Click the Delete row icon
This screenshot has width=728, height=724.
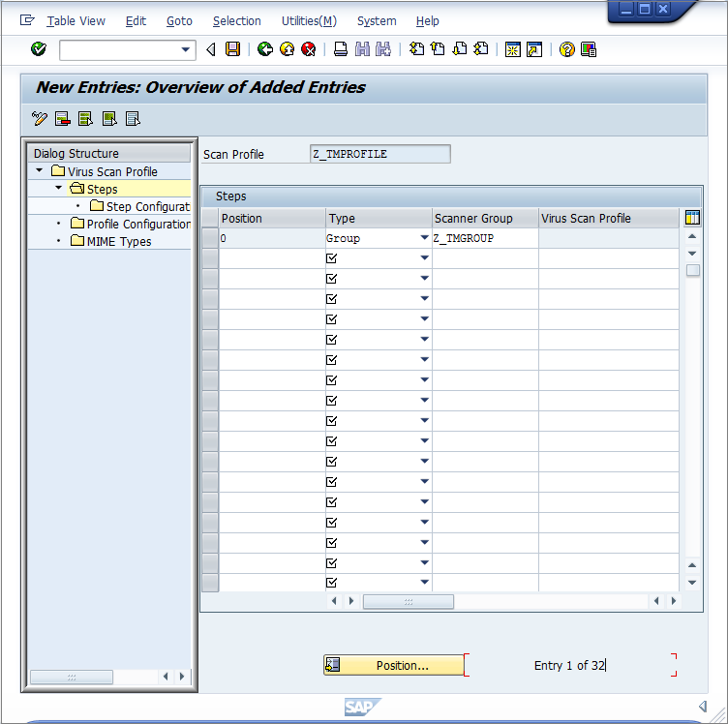(63, 119)
